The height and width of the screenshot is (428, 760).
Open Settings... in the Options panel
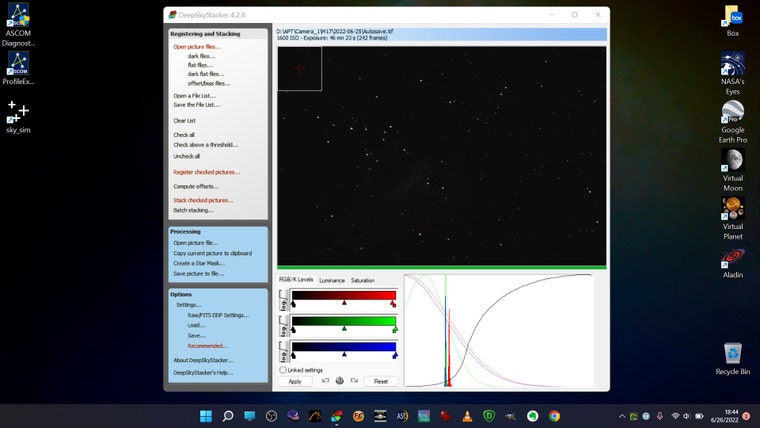pyautogui.click(x=189, y=305)
